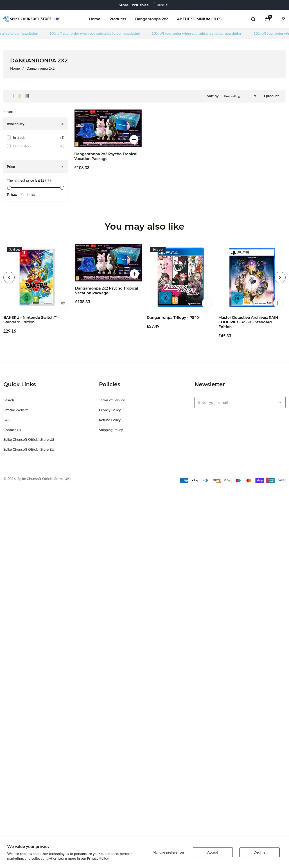Switch to four-column grid view
289x868 pixels.
[27, 96]
